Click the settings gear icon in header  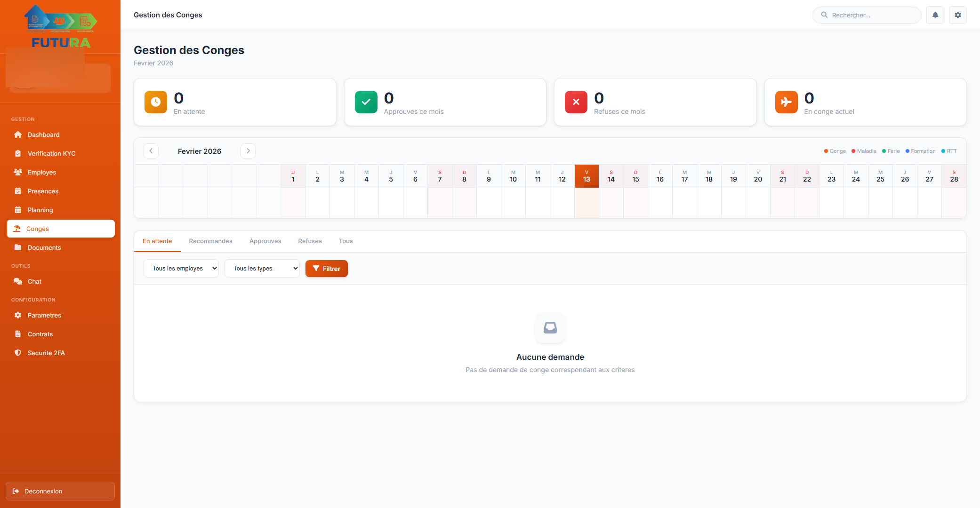(958, 15)
